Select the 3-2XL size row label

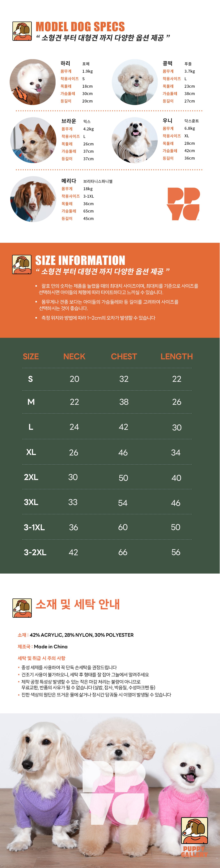coord(35,552)
